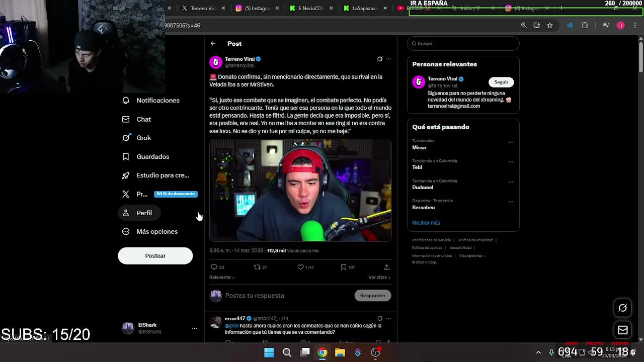This screenshot has height=362, width=644.
Task: Share the post via share icon
Action: pos(386,267)
